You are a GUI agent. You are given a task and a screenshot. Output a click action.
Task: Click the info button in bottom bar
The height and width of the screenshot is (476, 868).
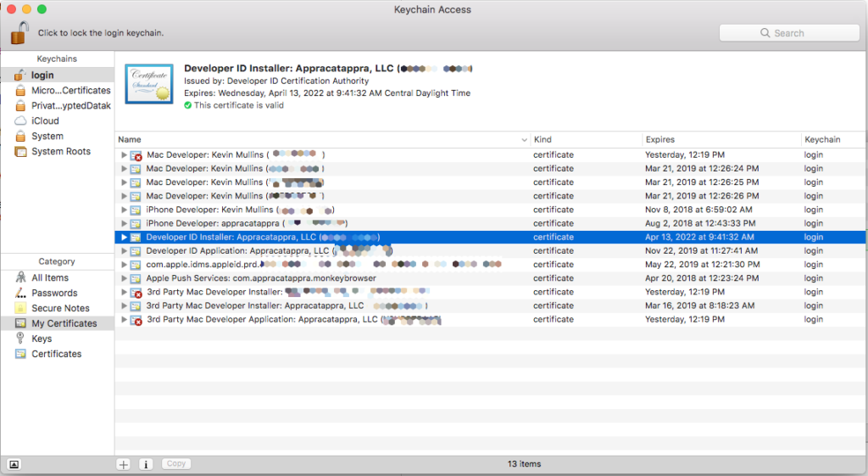pyautogui.click(x=145, y=464)
